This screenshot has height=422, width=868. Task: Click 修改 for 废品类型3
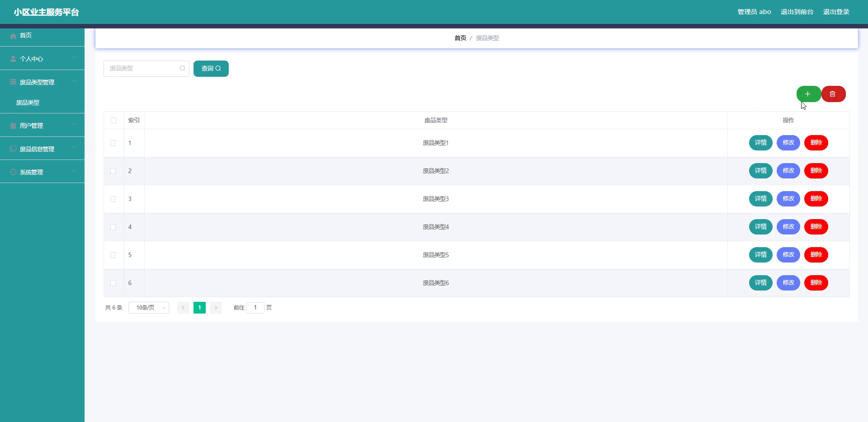(x=788, y=199)
